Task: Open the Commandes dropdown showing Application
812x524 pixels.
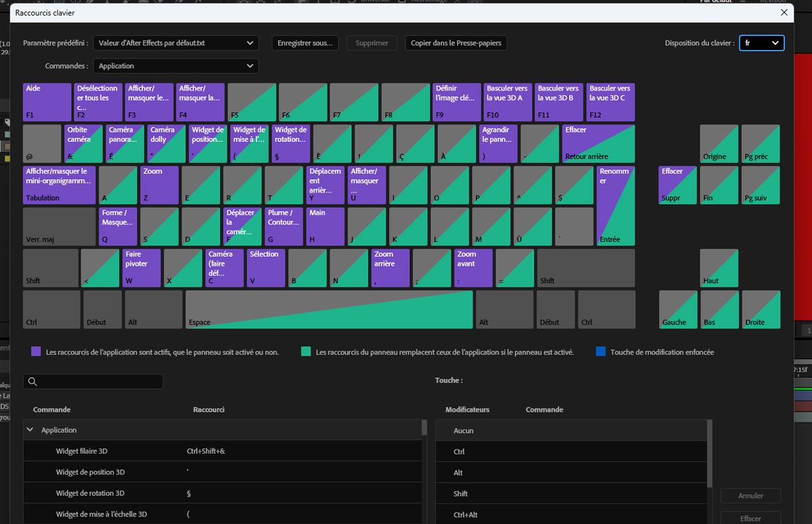Action: 176,66
